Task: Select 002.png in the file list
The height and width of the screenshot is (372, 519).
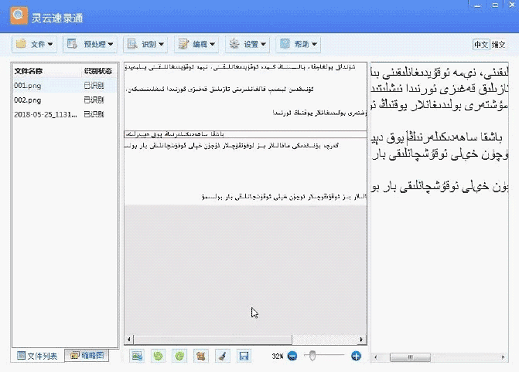Action: click(65, 100)
